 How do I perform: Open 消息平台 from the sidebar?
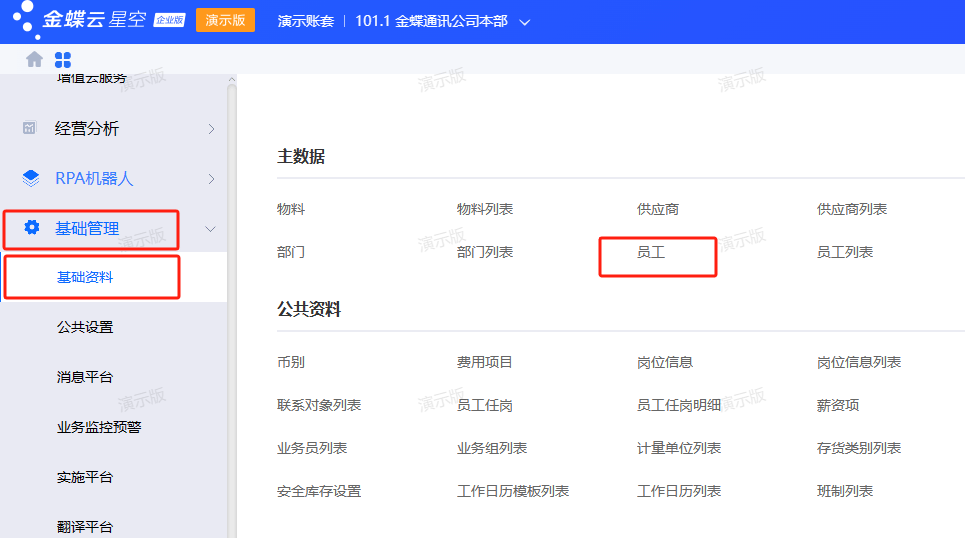pos(85,377)
